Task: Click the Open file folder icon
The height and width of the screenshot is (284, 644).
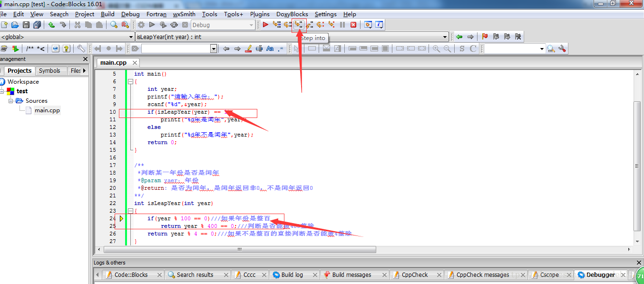Action: 15,25
